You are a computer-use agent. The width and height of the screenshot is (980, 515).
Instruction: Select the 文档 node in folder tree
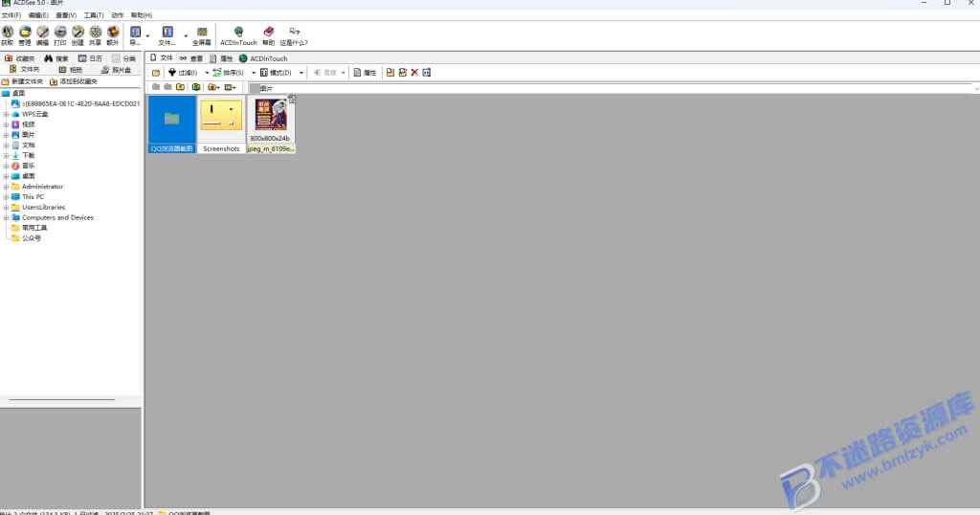point(28,145)
